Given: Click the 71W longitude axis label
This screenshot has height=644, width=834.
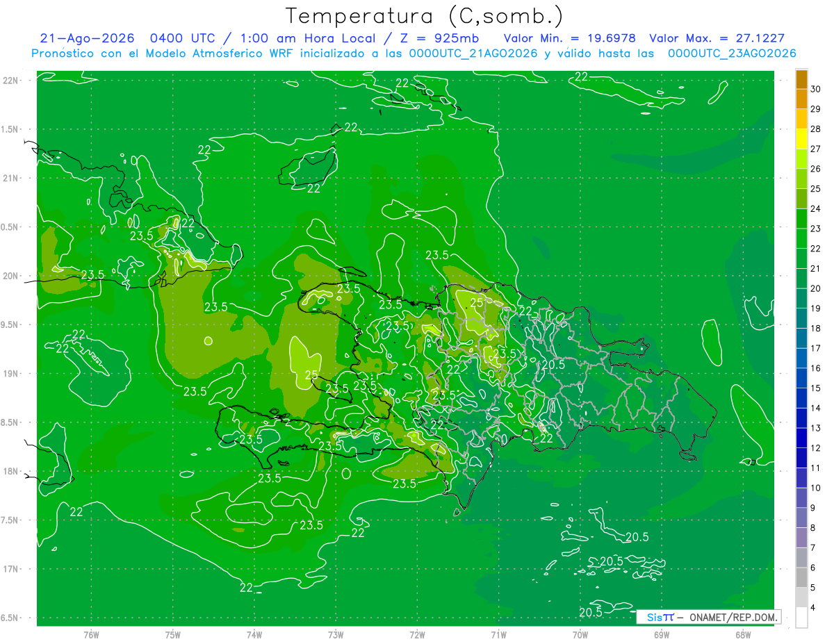Looking at the screenshot, I should coord(498,634).
